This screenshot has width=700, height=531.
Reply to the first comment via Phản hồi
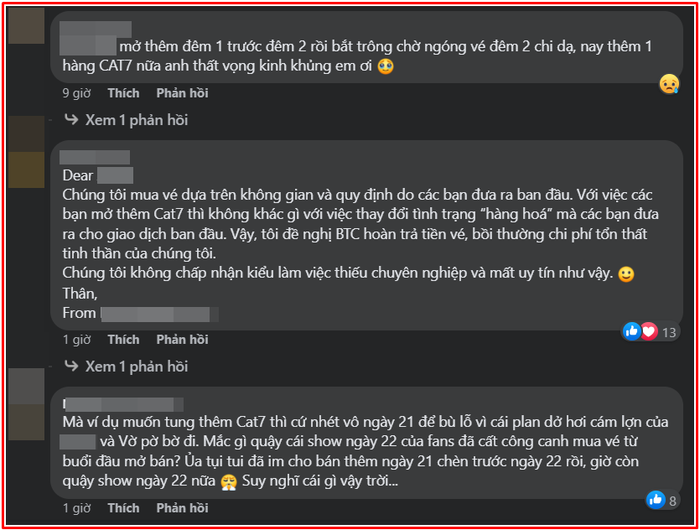click(x=181, y=93)
